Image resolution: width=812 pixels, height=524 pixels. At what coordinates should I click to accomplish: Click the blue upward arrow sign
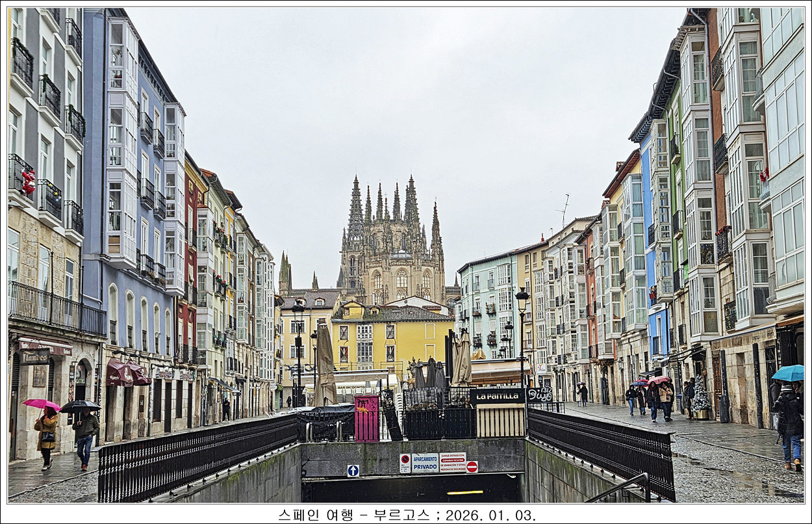[353, 470]
